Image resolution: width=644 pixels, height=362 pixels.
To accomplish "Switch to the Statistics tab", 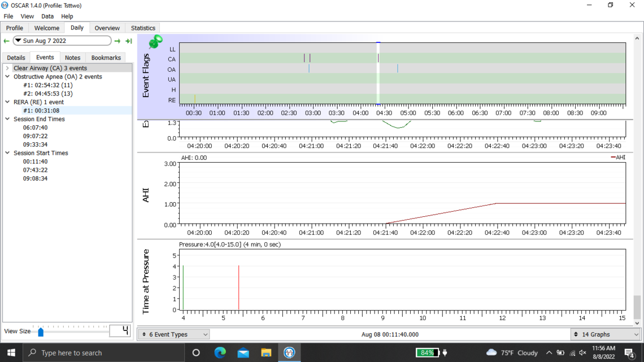I will (143, 28).
